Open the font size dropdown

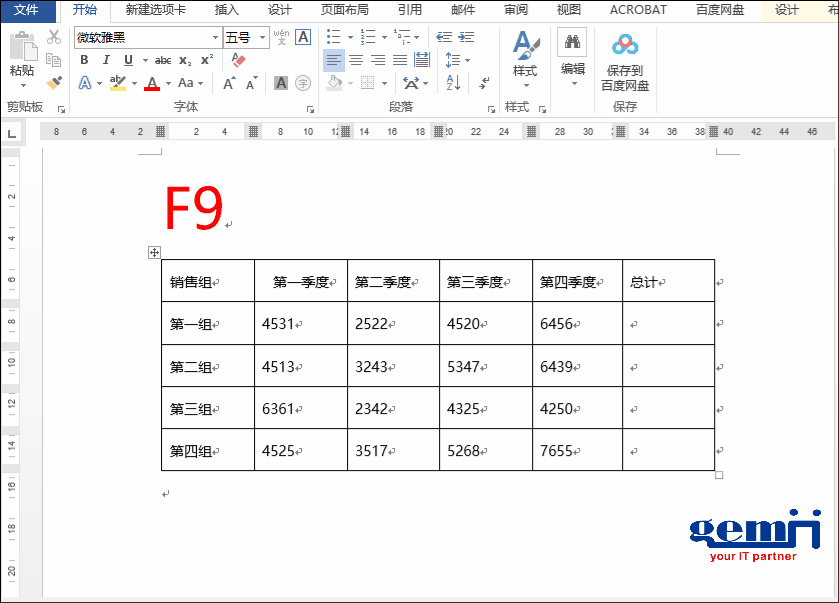pyautogui.click(x=262, y=37)
